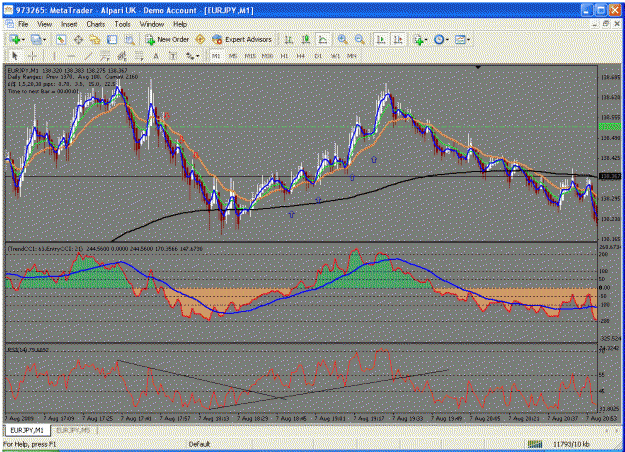This screenshot has height=452, width=625.
Task: Choose the Text 'A' drawing tool
Action: click(156, 56)
